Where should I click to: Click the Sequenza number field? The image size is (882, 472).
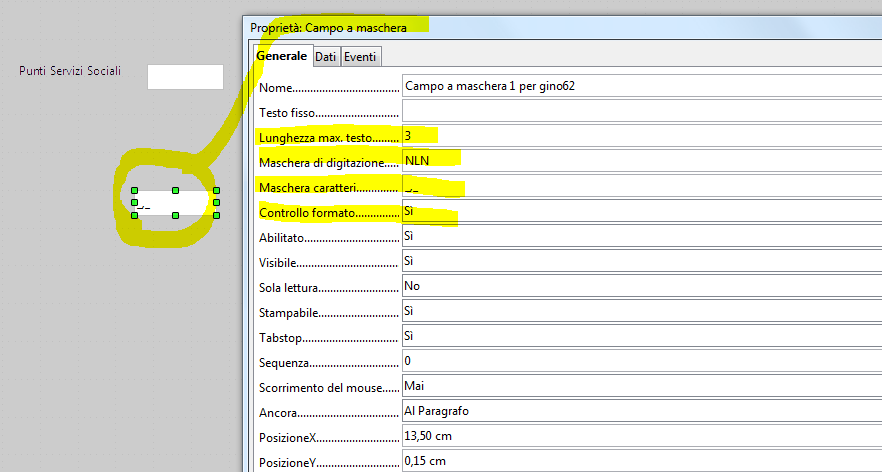point(640,361)
